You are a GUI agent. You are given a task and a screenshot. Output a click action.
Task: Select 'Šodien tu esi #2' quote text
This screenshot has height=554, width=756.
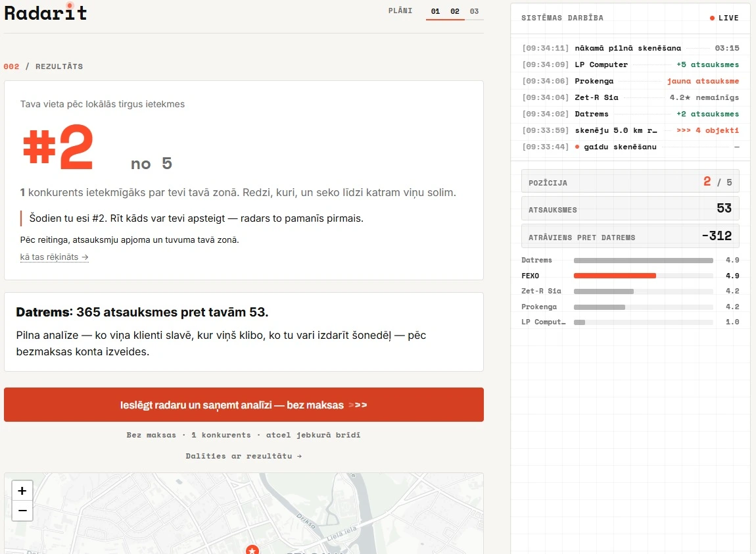click(197, 218)
